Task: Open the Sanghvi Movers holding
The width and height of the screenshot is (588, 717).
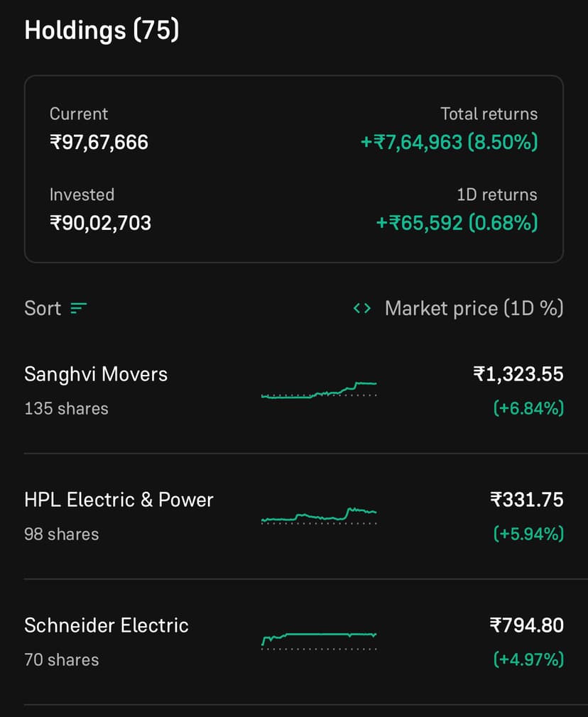Action: (x=96, y=374)
